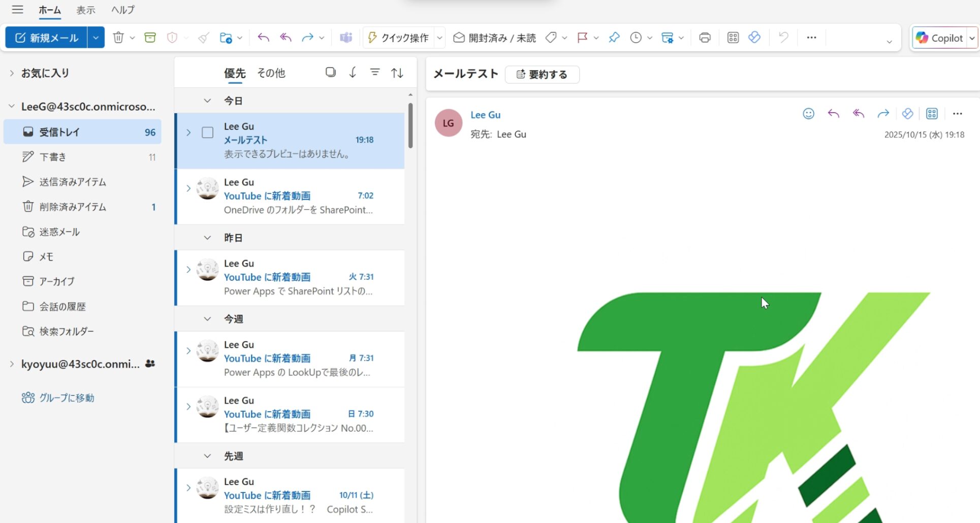Click the Archive icon in the toolbar
This screenshot has width=980, height=523.
[150, 38]
